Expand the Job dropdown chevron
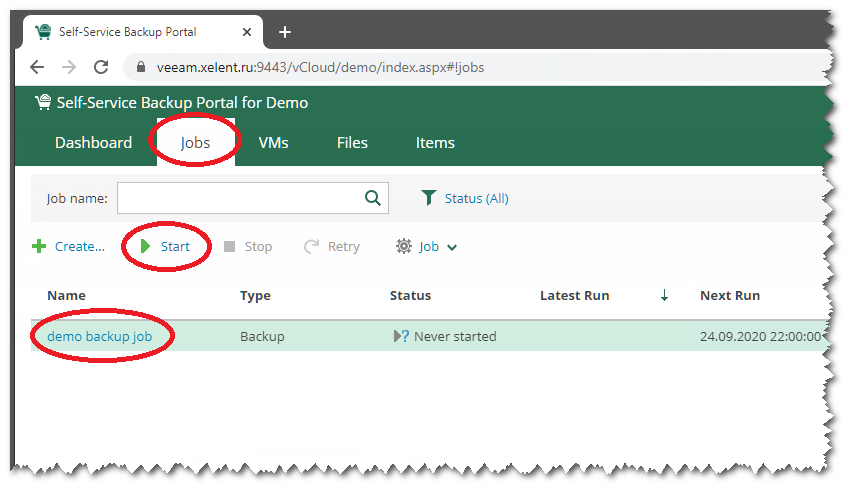 [452, 247]
